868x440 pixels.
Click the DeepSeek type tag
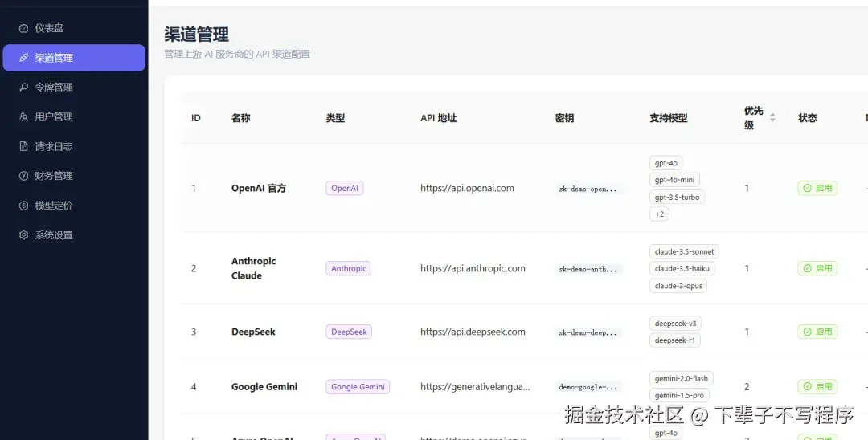click(x=349, y=332)
